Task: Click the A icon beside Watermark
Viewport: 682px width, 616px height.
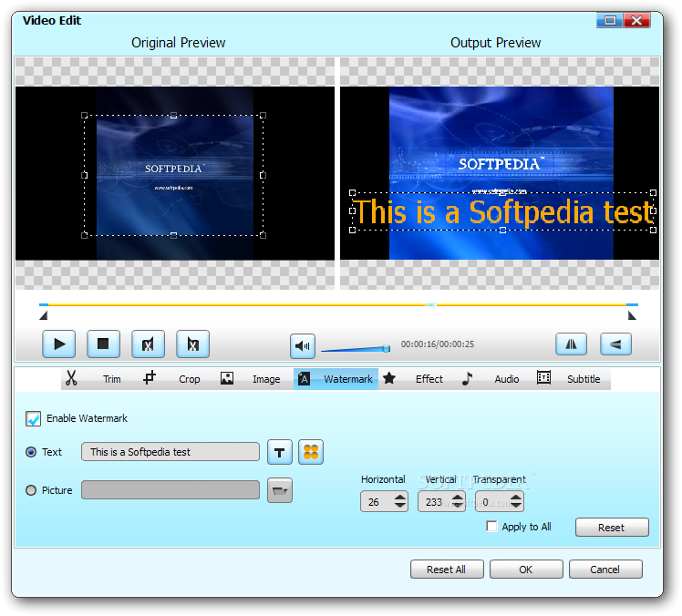Action: click(304, 379)
